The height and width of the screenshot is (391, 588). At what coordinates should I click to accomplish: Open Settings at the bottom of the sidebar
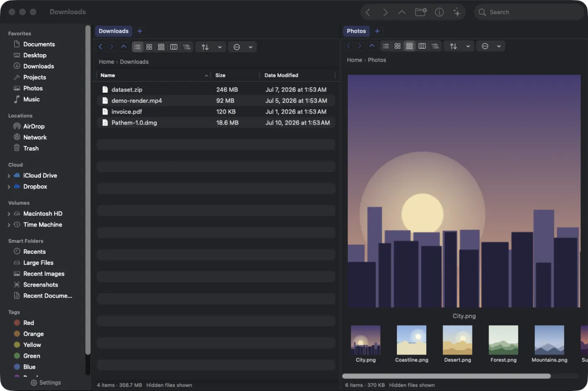point(46,383)
